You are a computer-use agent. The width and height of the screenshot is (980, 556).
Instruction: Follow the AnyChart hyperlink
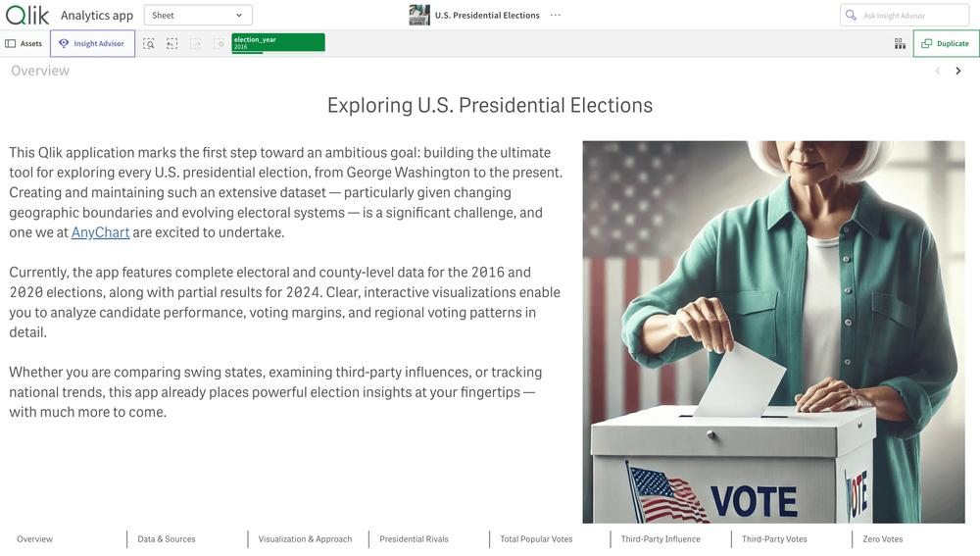(x=100, y=232)
